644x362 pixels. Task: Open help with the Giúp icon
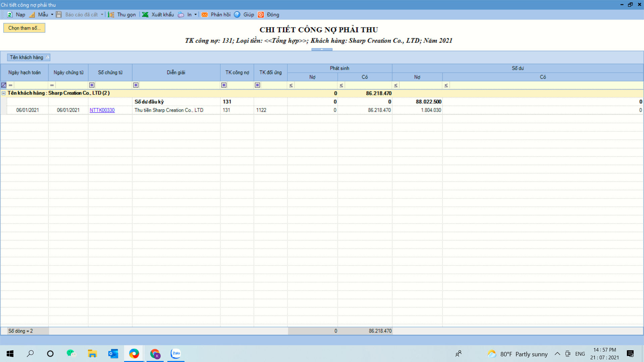237,15
